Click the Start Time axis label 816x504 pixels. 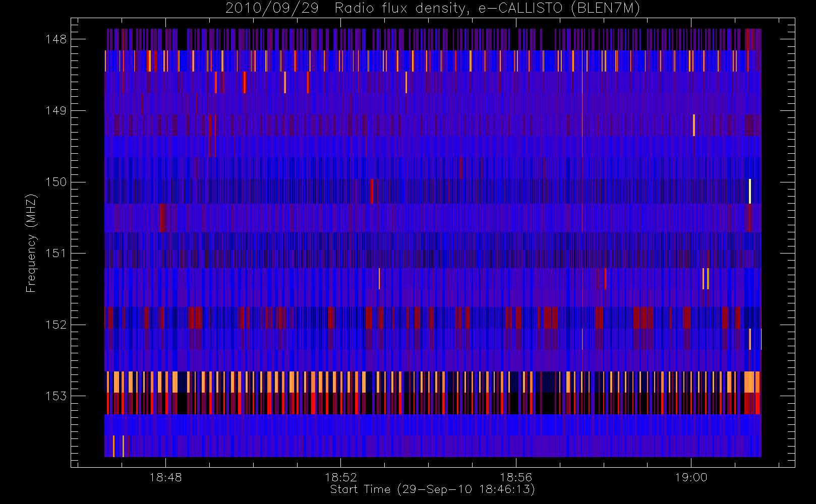[x=432, y=489]
